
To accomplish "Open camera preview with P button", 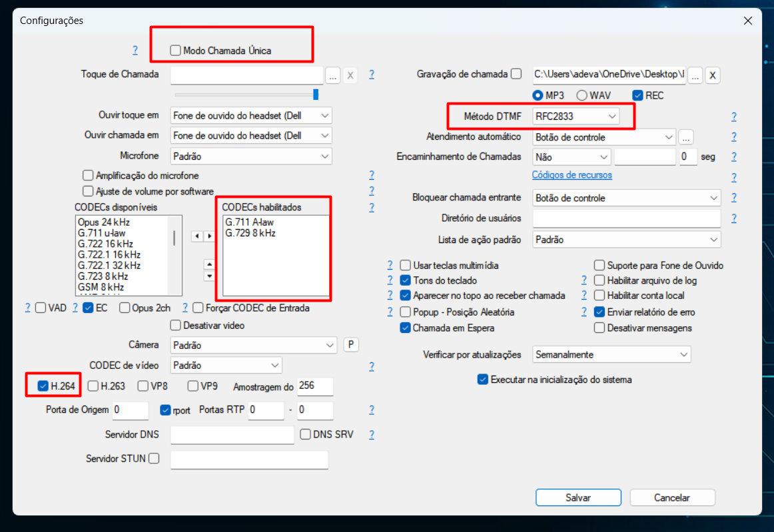I will 351,345.
